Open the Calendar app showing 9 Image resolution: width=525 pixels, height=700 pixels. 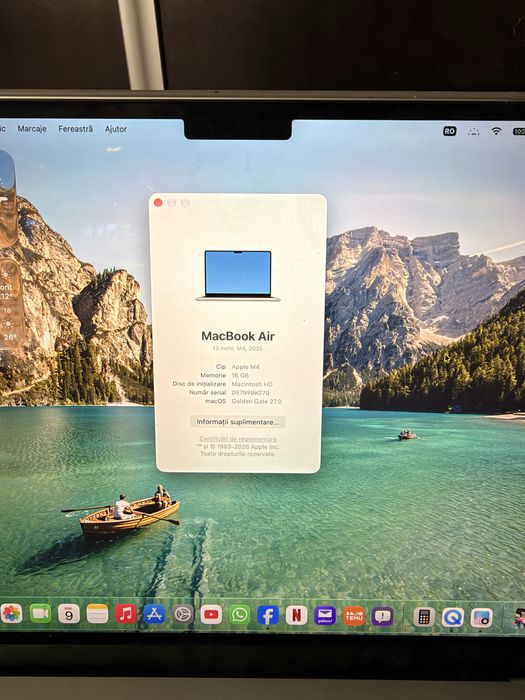[69, 614]
